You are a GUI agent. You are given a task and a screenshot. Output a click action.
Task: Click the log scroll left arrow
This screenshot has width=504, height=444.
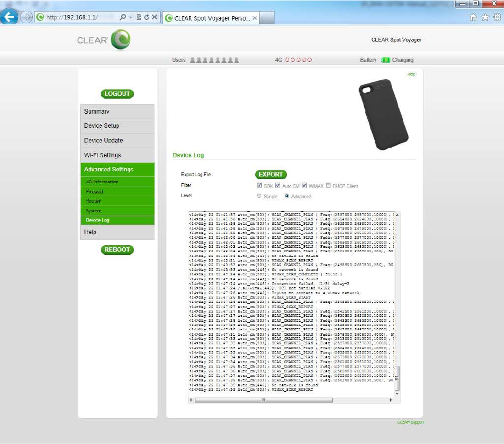(x=191, y=400)
